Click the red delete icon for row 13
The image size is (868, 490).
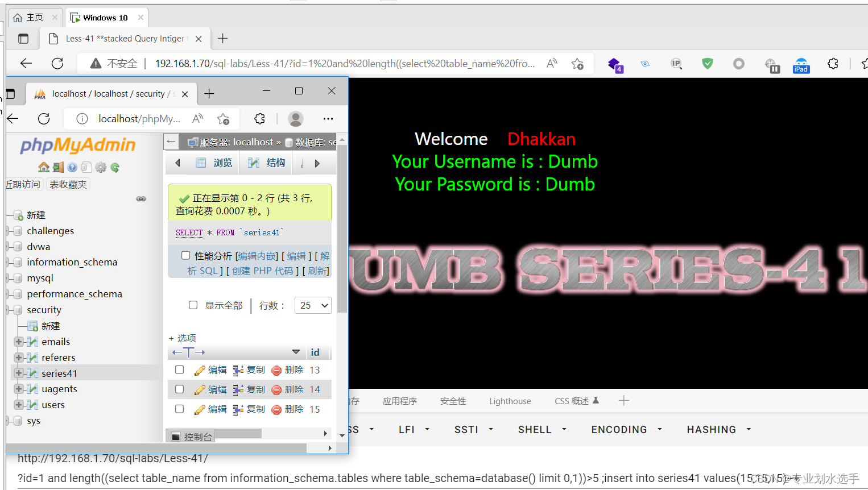(x=276, y=370)
